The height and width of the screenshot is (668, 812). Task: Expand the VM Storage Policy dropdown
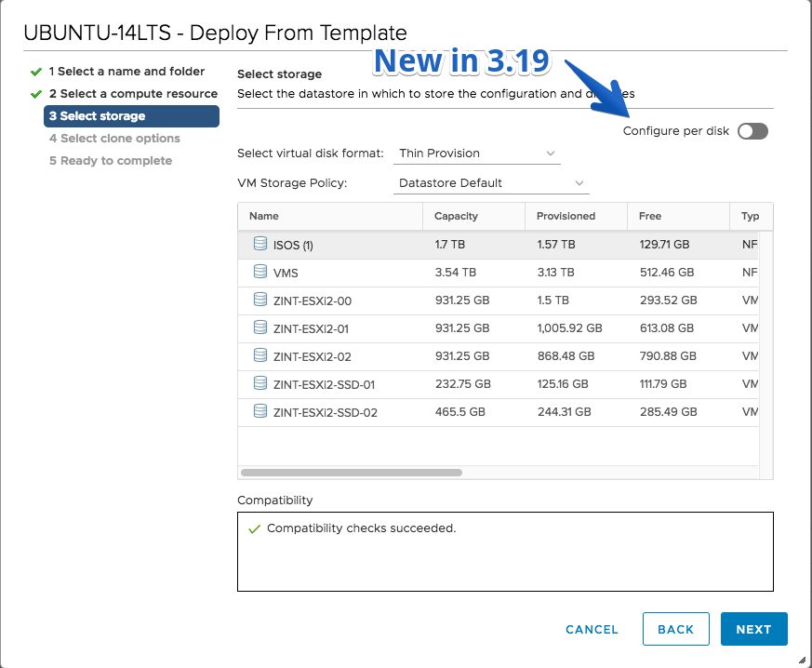[491, 182]
